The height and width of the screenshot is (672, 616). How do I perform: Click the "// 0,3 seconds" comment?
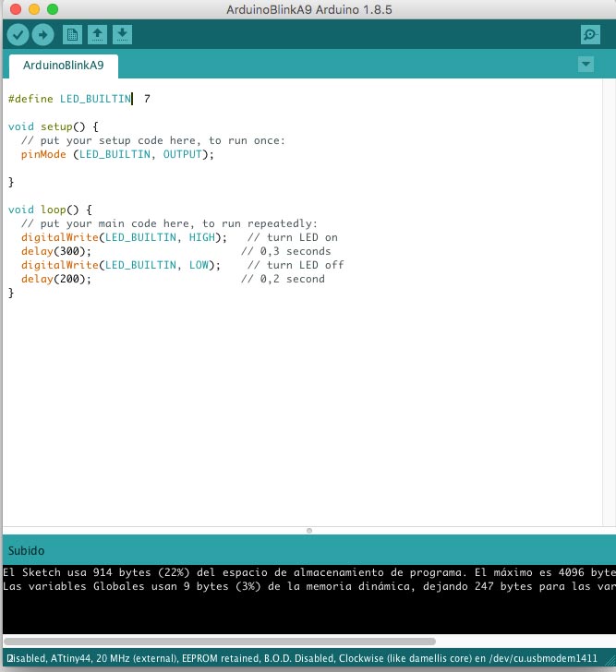(286, 251)
